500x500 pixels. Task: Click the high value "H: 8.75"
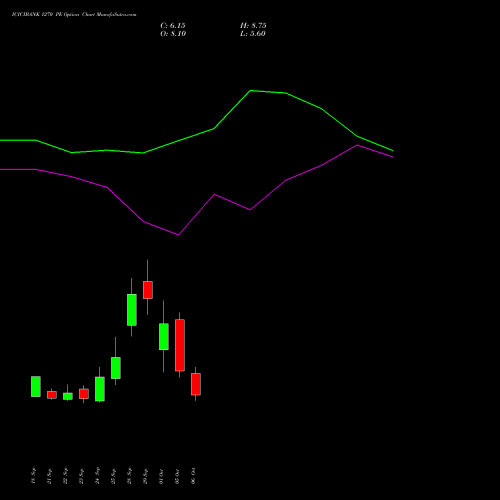pos(253,26)
